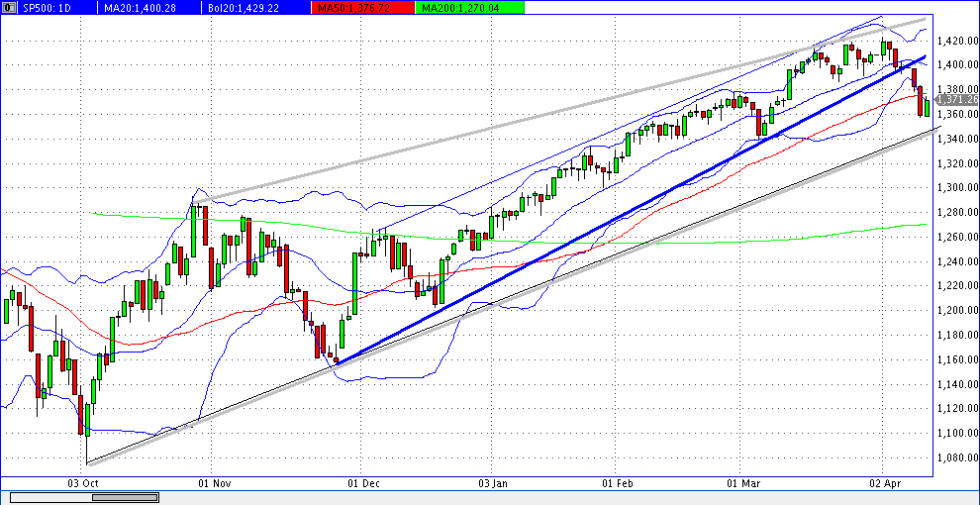The image size is (980, 505).
Task: Click the 1,100.00 price axis label
Action: click(x=957, y=433)
